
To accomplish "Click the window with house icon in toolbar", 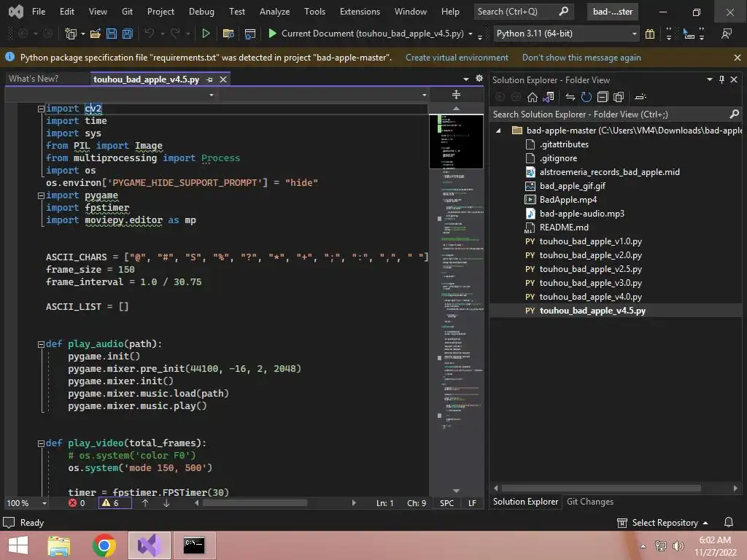I will tap(249, 34).
